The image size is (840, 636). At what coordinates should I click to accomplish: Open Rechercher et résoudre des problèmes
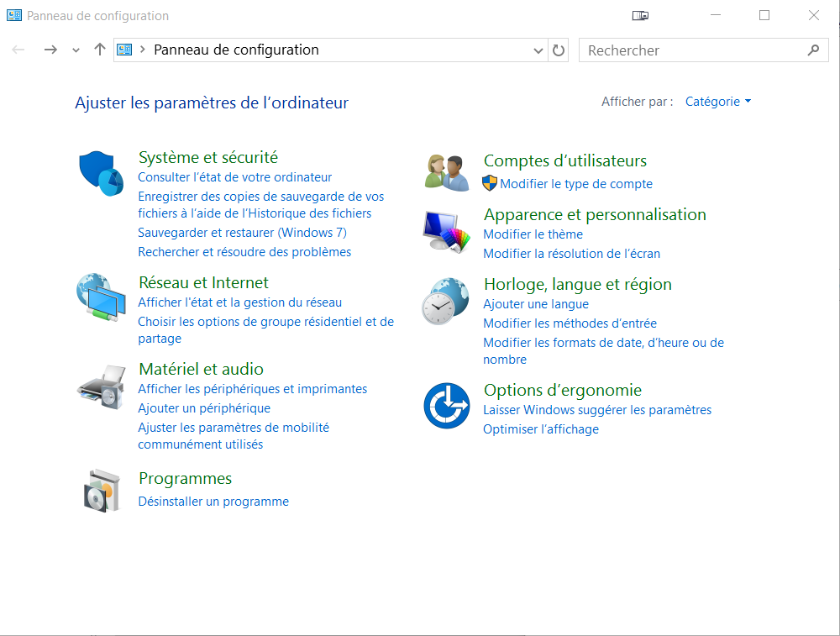244,252
